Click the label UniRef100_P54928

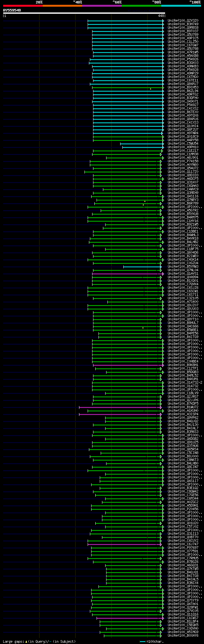tap(183, 70)
